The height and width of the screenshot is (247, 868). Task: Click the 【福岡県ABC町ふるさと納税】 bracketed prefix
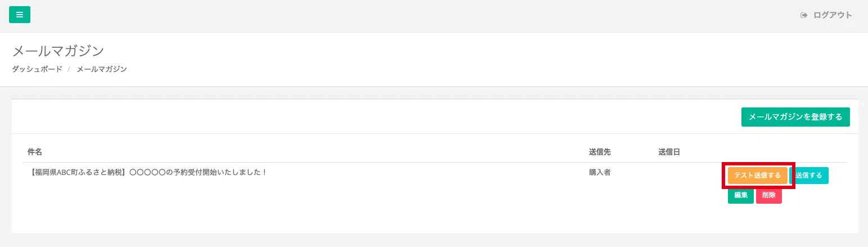[79, 172]
